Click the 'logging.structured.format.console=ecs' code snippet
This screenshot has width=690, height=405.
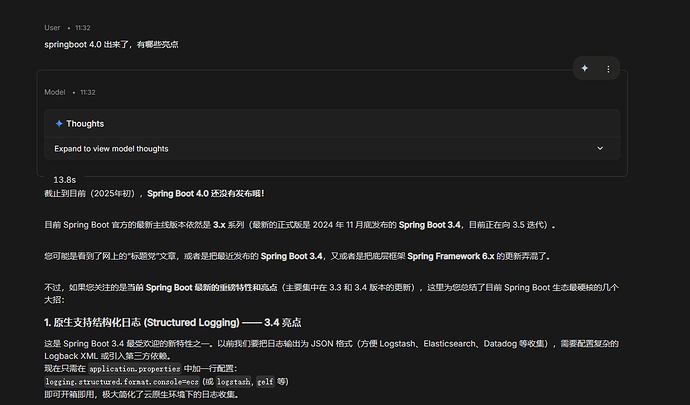122,382
